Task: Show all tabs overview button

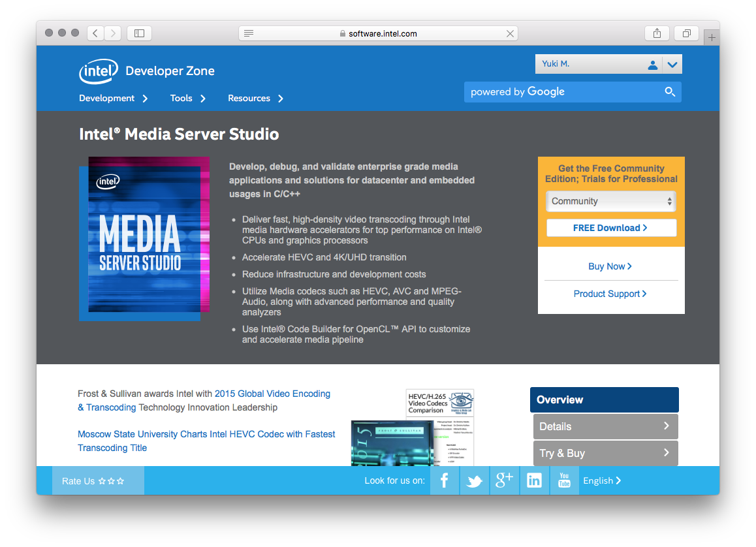Action: pyautogui.click(x=687, y=33)
